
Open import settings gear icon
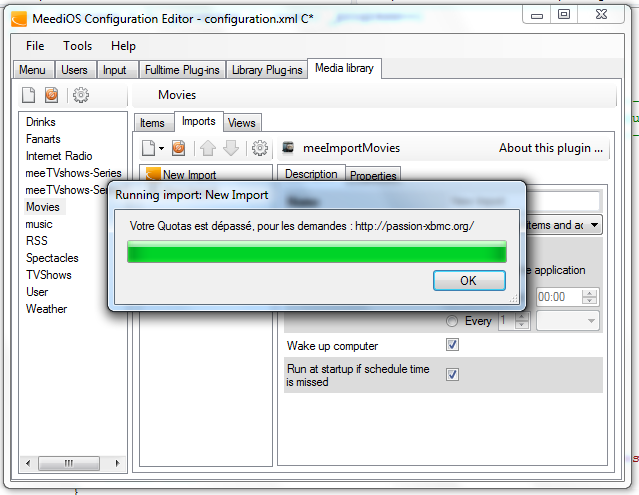(x=260, y=148)
